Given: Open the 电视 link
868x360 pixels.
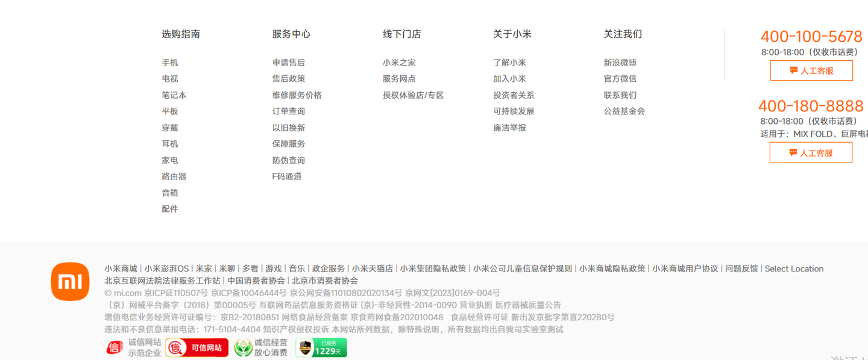Looking at the screenshot, I should click(170, 79).
